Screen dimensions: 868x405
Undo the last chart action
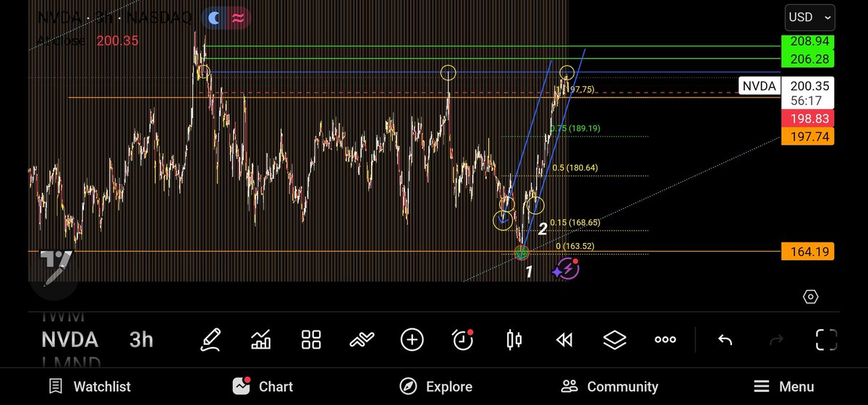726,339
